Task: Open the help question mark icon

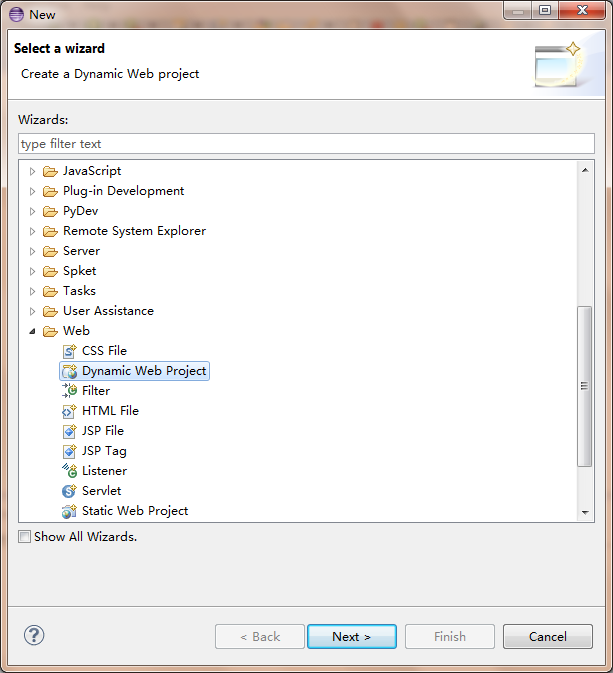Action: [x=34, y=635]
